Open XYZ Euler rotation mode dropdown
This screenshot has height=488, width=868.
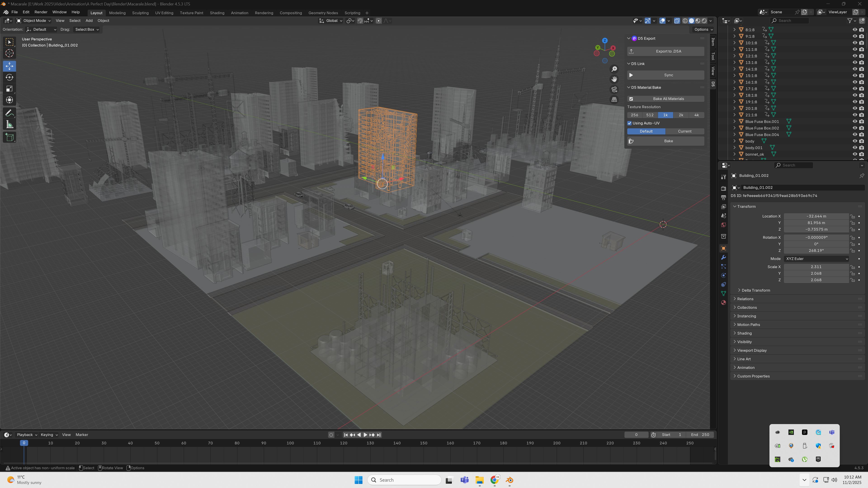point(816,259)
